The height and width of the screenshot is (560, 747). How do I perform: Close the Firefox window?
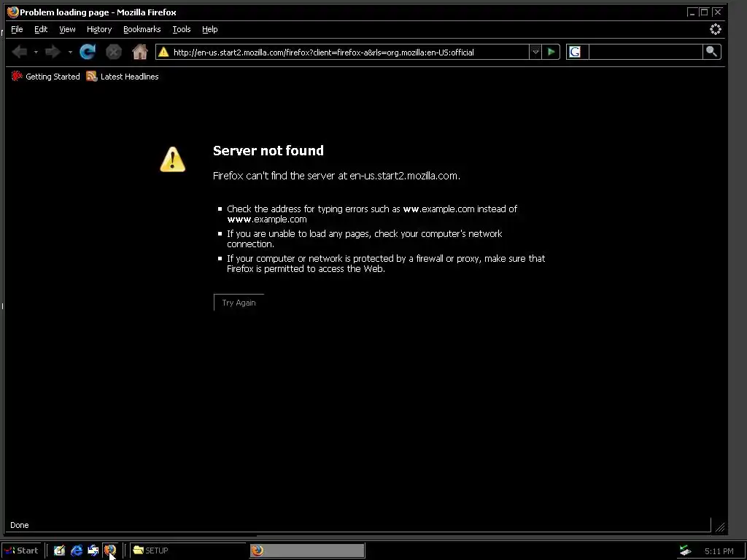click(x=718, y=12)
